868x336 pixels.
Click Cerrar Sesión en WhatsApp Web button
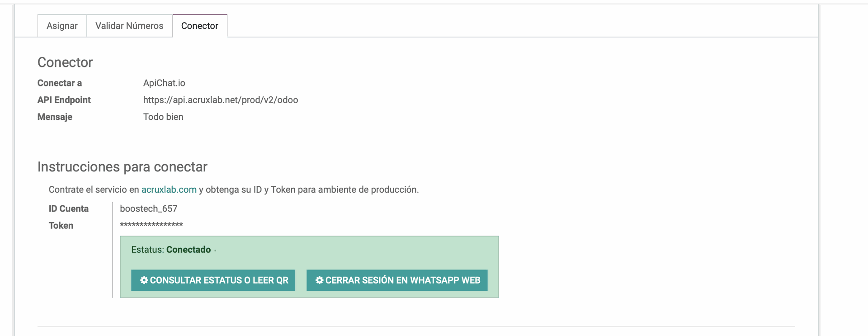coord(397,280)
